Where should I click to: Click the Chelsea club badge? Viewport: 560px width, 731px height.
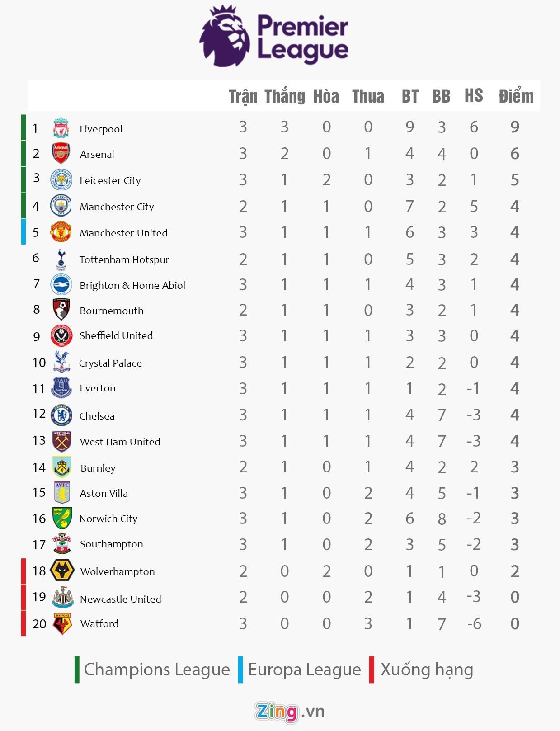coord(61,415)
